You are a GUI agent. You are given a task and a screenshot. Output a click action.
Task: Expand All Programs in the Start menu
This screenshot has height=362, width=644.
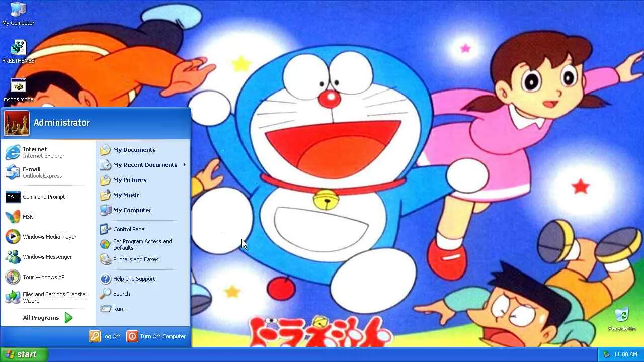point(48,318)
